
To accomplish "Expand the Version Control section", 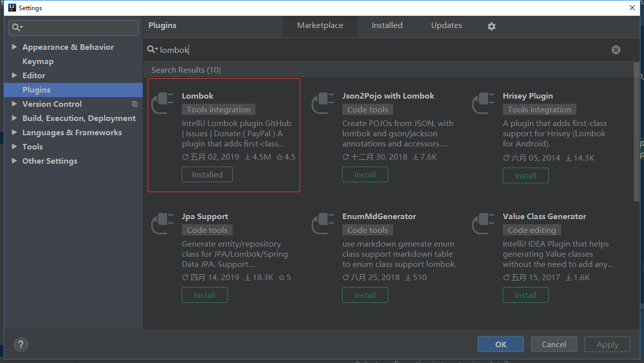I will [14, 104].
